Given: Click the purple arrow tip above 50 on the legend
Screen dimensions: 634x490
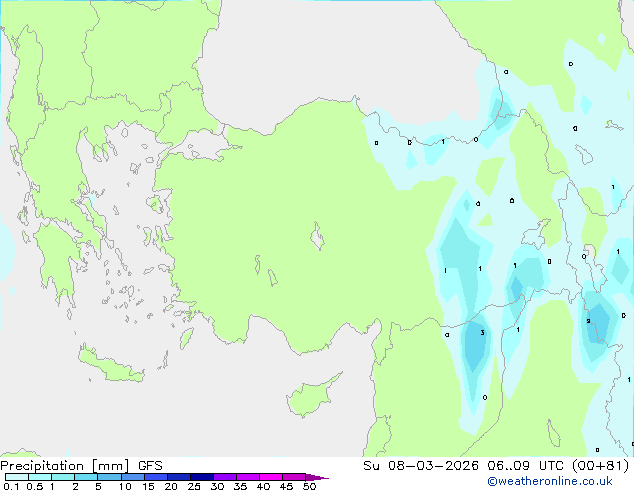Looking at the screenshot, I should pos(317,477).
